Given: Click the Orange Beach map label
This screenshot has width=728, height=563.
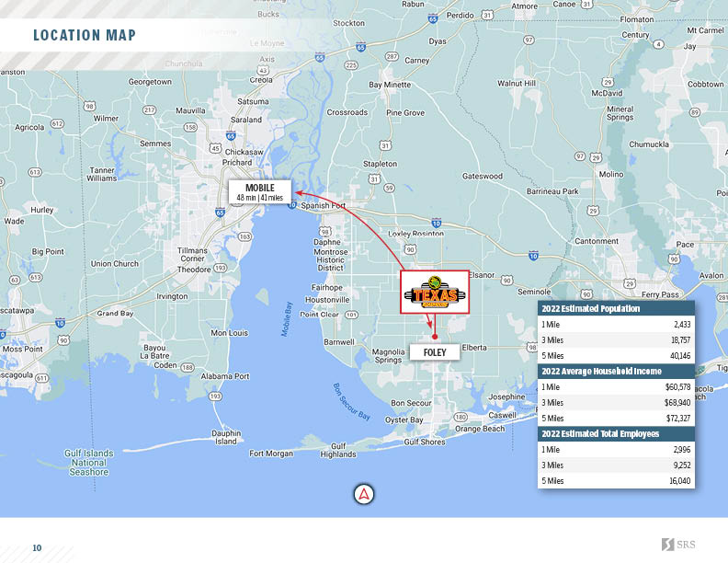Looking at the screenshot, I should 480,429.
